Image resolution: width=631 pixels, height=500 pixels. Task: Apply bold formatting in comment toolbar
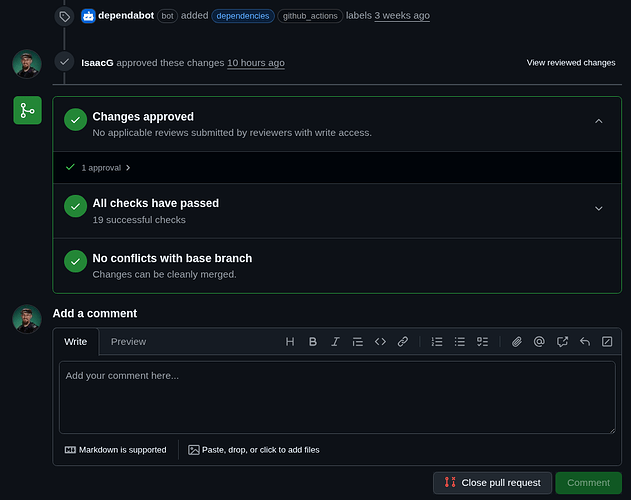tap(313, 342)
